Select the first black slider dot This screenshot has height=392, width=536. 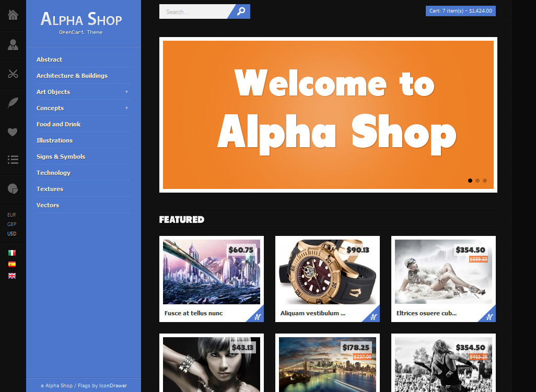pyautogui.click(x=470, y=181)
